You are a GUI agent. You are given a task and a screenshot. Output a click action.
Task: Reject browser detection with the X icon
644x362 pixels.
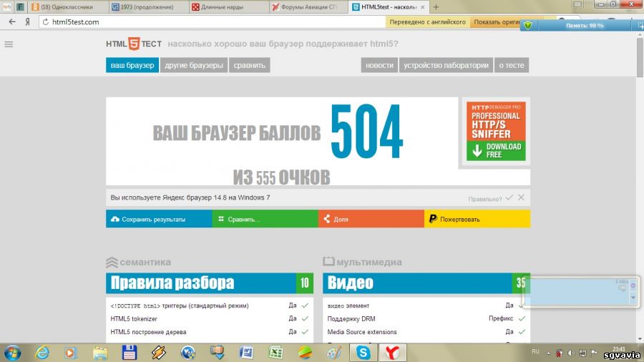click(521, 197)
